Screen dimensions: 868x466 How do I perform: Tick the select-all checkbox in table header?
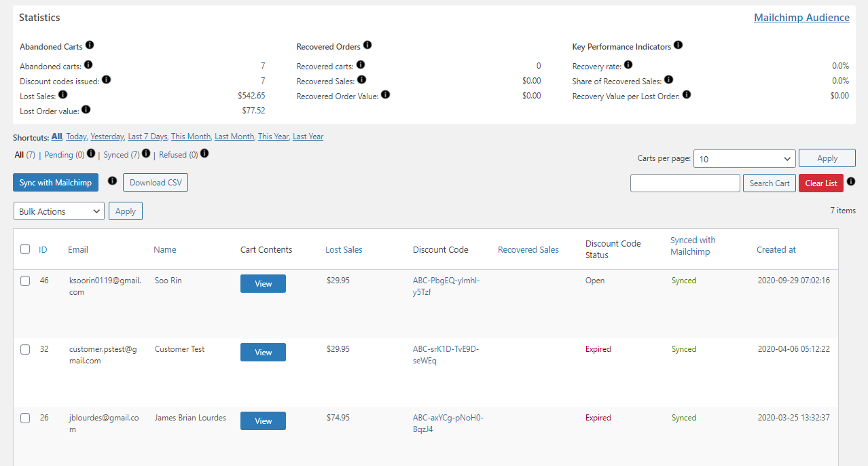pyautogui.click(x=25, y=249)
